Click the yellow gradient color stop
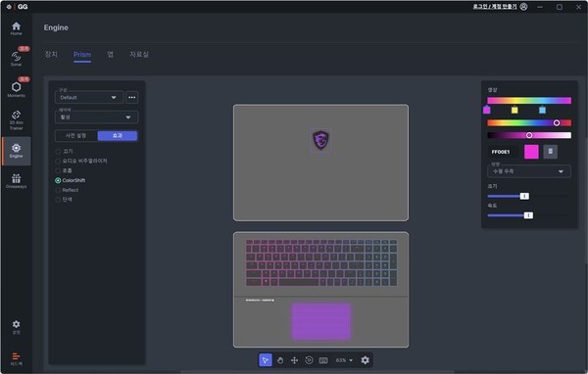 pyautogui.click(x=514, y=110)
